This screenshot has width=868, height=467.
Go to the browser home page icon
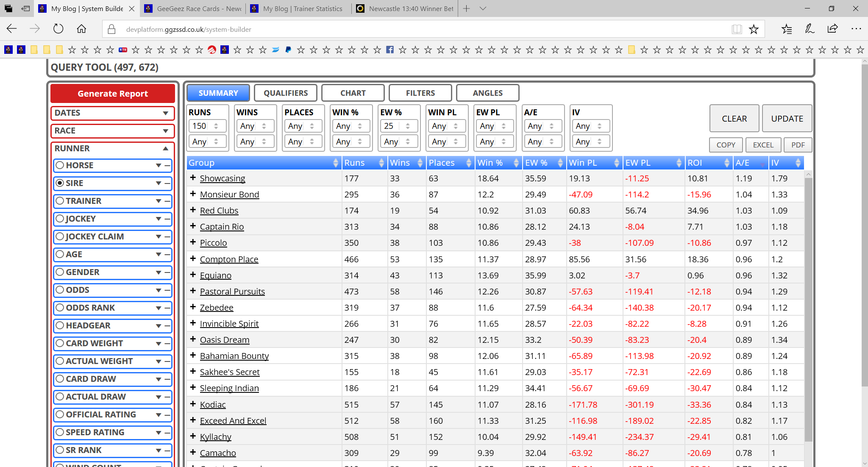(x=81, y=29)
